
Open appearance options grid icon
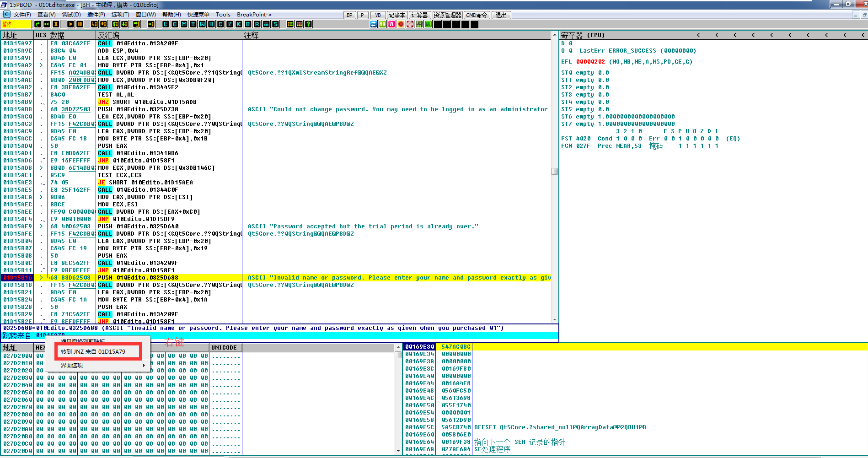tap(299, 24)
